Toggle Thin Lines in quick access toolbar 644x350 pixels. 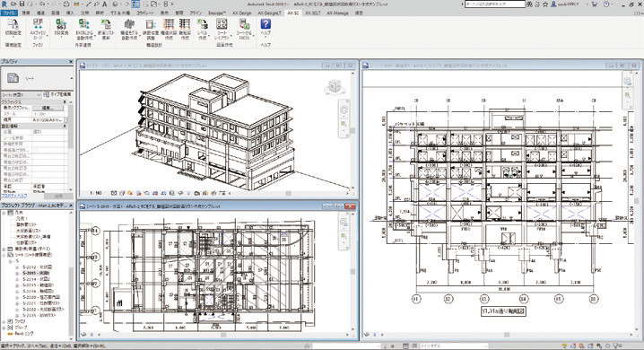pyautogui.click(x=135, y=4)
